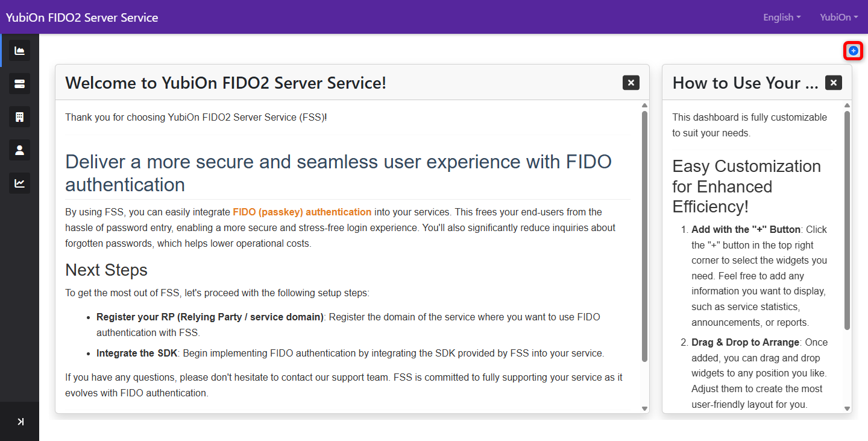Click the 'Integrate the SDK' bold text
The width and height of the screenshot is (868, 441).
[x=137, y=353]
